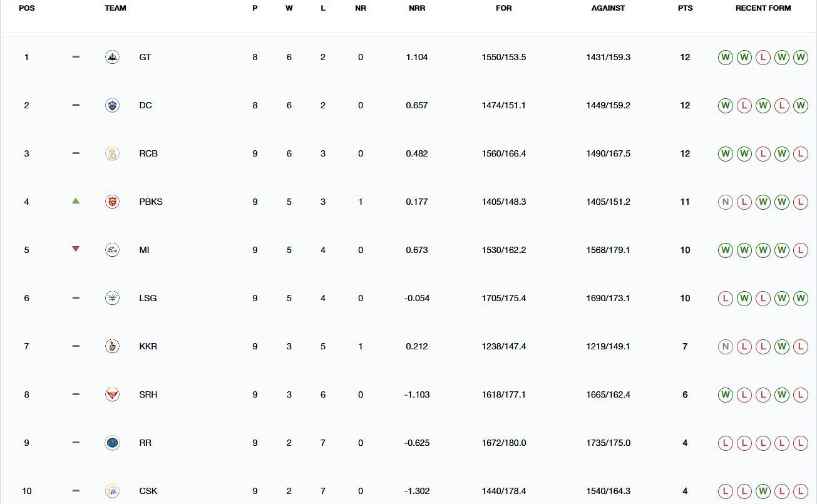Viewport: 817px width, 504px height.
Task: Click the P column header
Action: [x=255, y=8]
